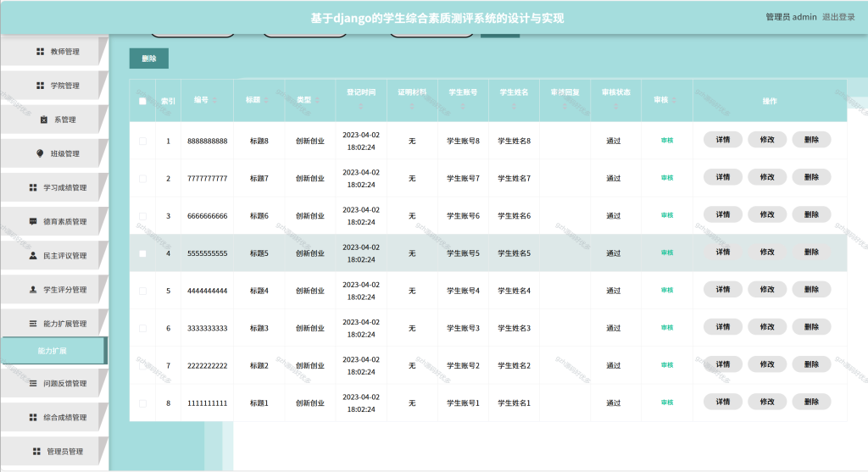868x472 pixels.
Task: Open 班级管理 menu in sidebar
Action: pos(53,153)
